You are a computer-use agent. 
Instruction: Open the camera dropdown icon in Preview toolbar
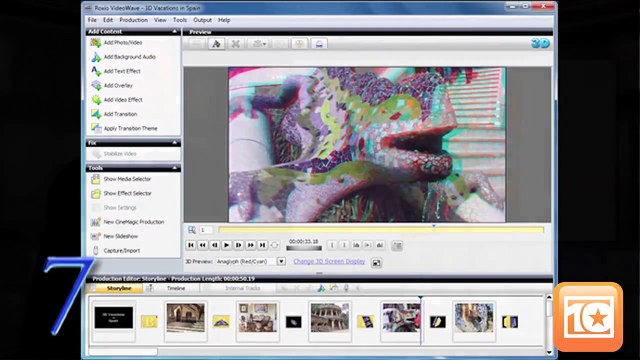tap(258, 44)
